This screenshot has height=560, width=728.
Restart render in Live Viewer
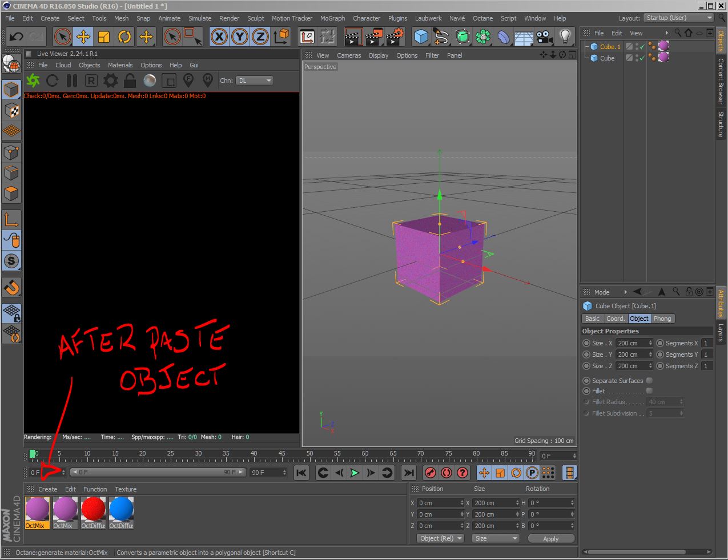pos(53,80)
